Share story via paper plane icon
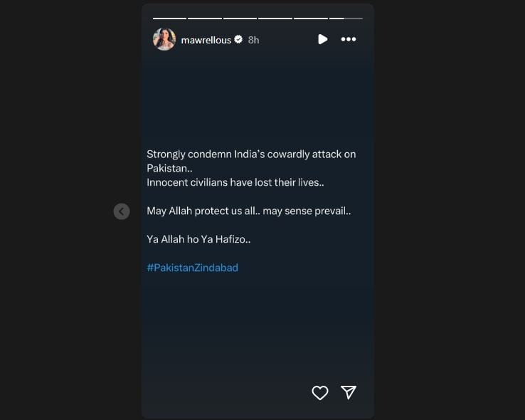Viewport: 525px width, 420px height. click(x=348, y=392)
